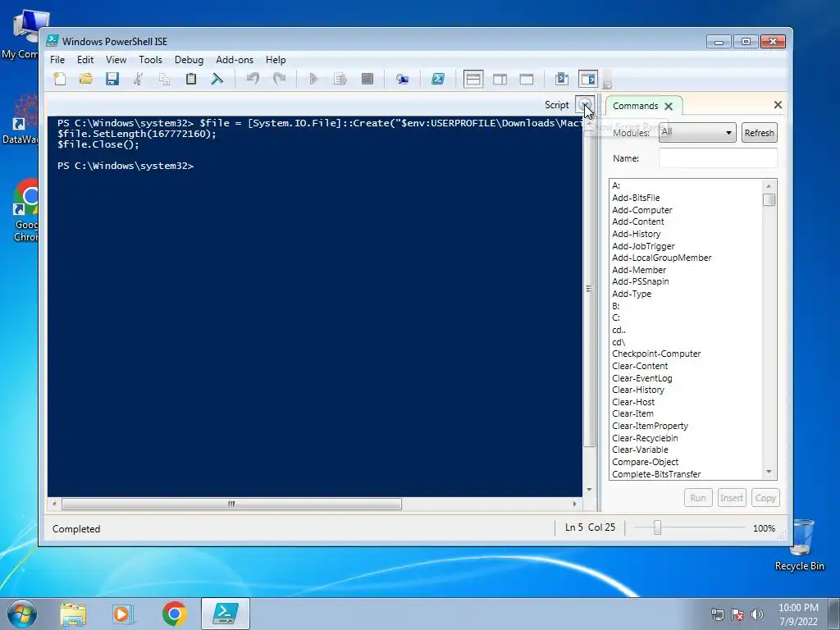Open a script file with folder icon

tap(85, 80)
